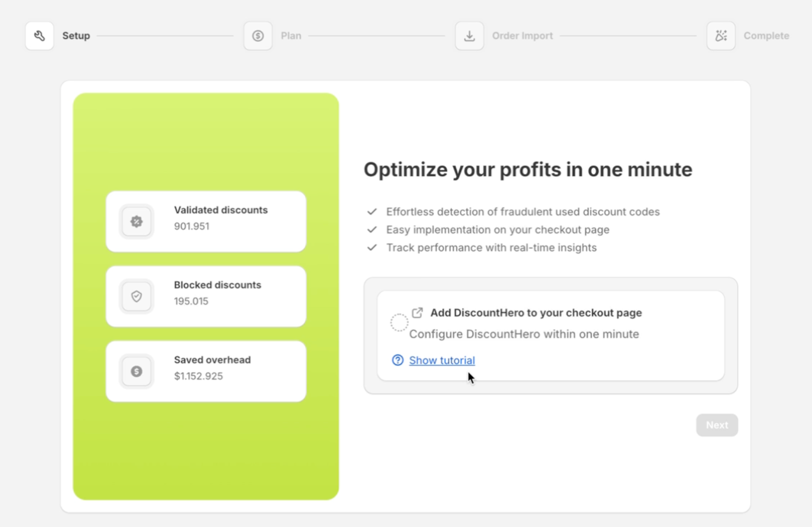The height and width of the screenshot is (527, 812).
Task: Toggle the dashed circle task checkbox
Action: pos(399,323)
